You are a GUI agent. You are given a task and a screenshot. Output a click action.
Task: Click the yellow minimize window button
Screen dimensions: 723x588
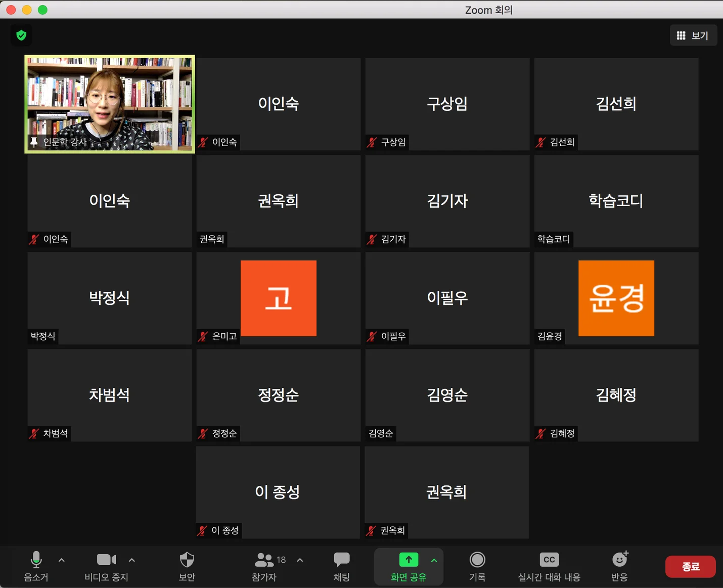point(27,10)
